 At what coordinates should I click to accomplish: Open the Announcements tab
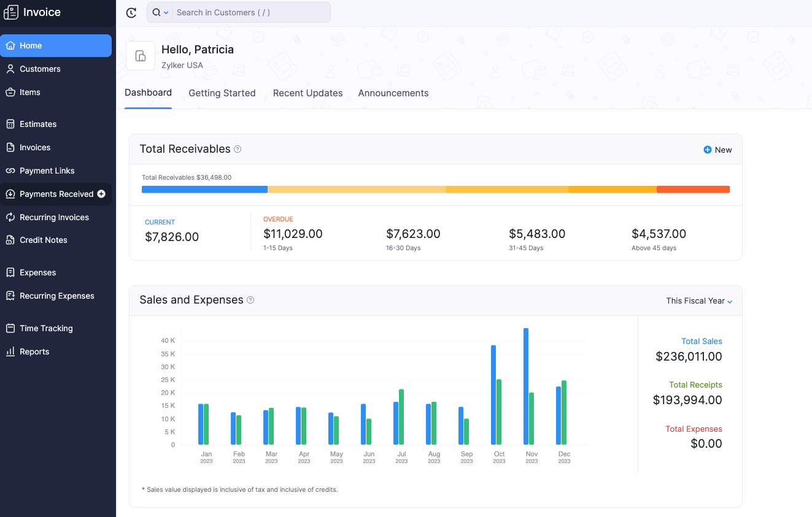[x=393, y=93]
